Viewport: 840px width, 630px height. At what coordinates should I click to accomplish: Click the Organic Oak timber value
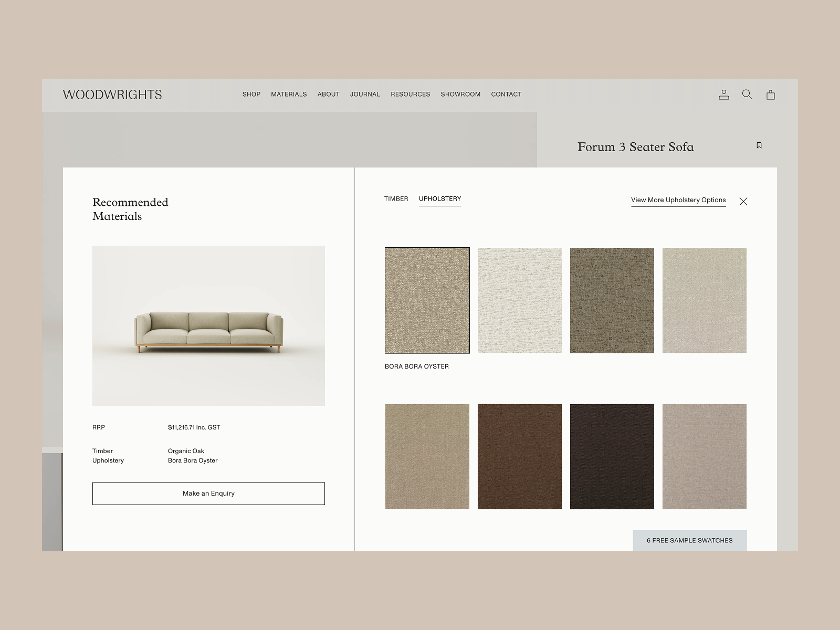186,451
